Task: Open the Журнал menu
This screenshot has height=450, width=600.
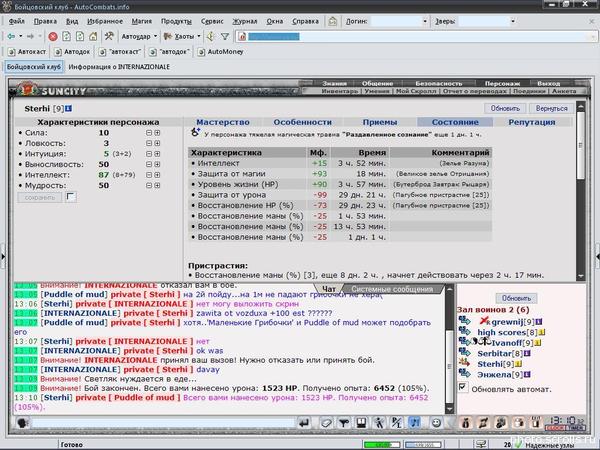Action: coord(245,21)
